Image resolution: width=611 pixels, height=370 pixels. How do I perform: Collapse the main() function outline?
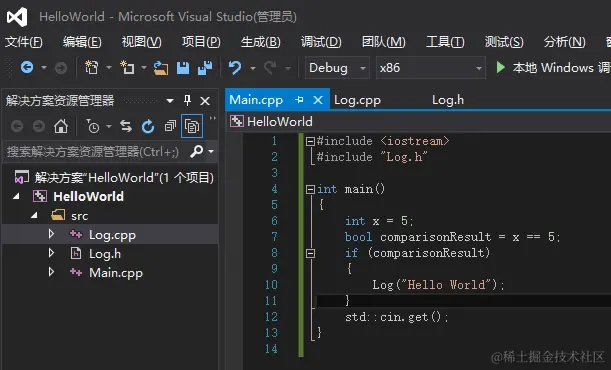pyautogui.click(x=310, y=189)
